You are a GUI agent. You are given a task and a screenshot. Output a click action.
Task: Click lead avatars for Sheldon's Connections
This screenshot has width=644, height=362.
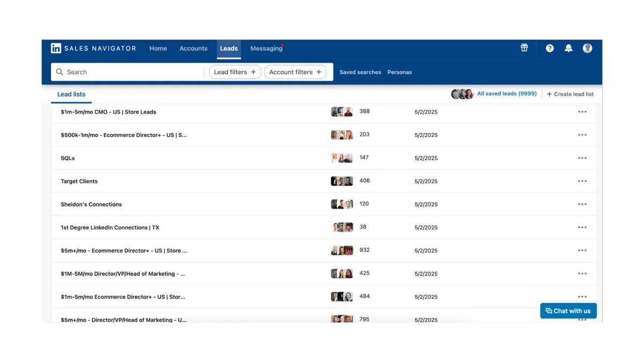click(342, 204)
